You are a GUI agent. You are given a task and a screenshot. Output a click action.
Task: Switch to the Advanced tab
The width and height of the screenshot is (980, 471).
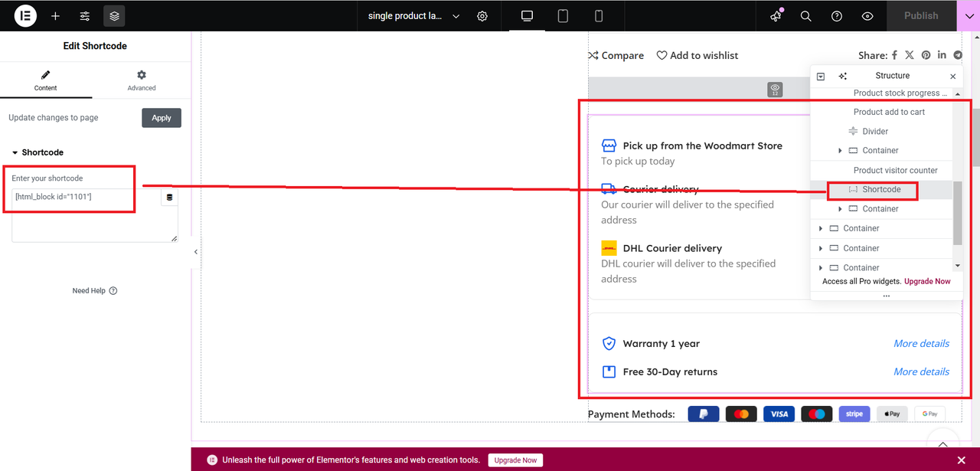tap(142, 80)
